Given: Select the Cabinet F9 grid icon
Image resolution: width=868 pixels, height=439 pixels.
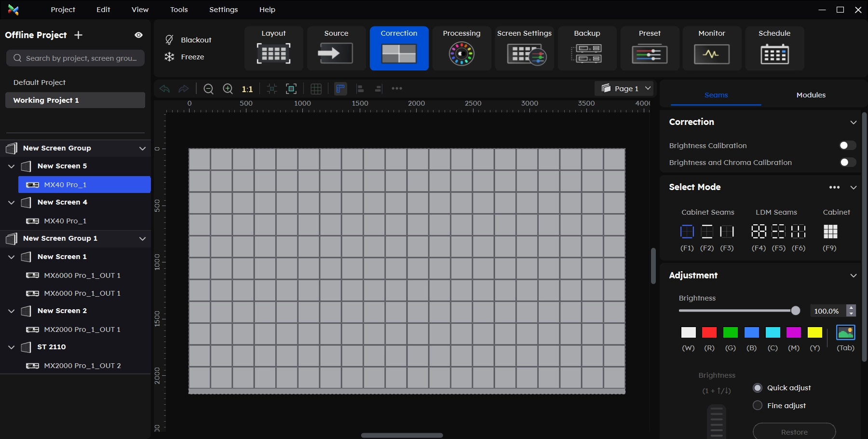Looking at the screenshot, I should pos(830,232).
